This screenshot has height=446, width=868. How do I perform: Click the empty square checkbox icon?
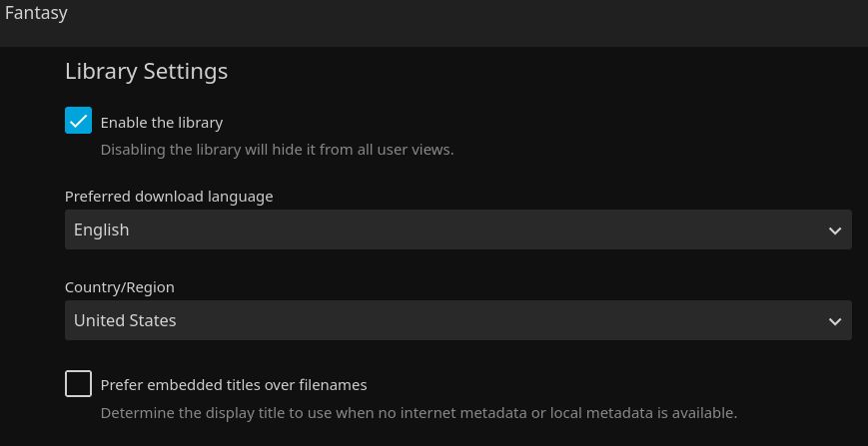[78, 383]
